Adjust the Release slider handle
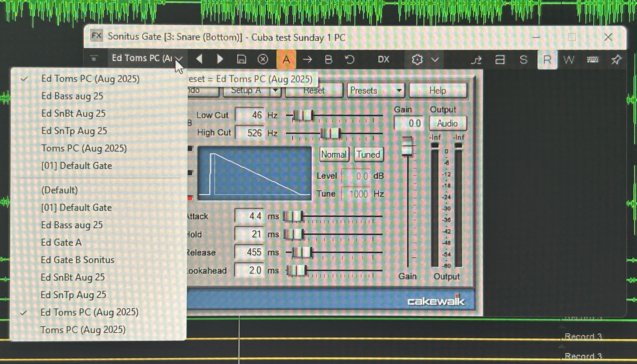This screenshot has height=364, width=637. point(302,252)
